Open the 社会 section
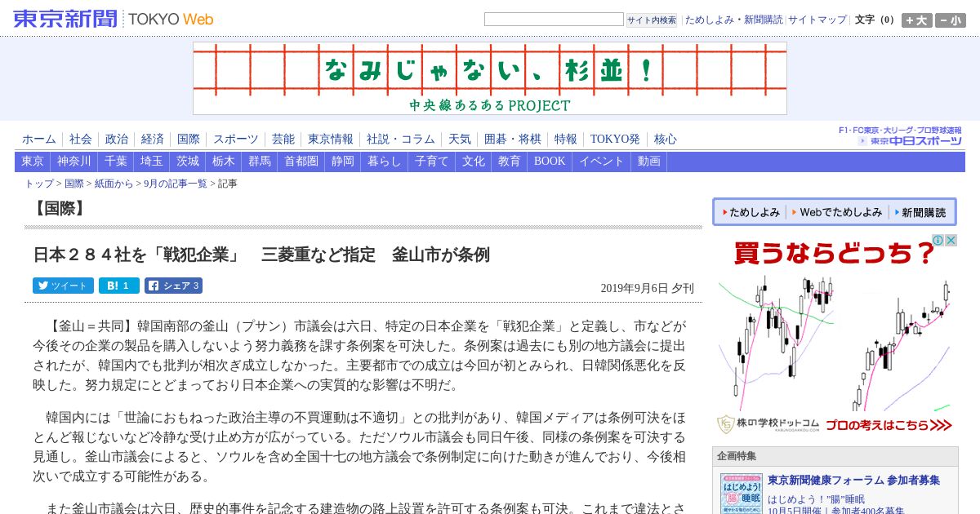The width and height of the screenshot is (980, 514). (x=80, y=139)
